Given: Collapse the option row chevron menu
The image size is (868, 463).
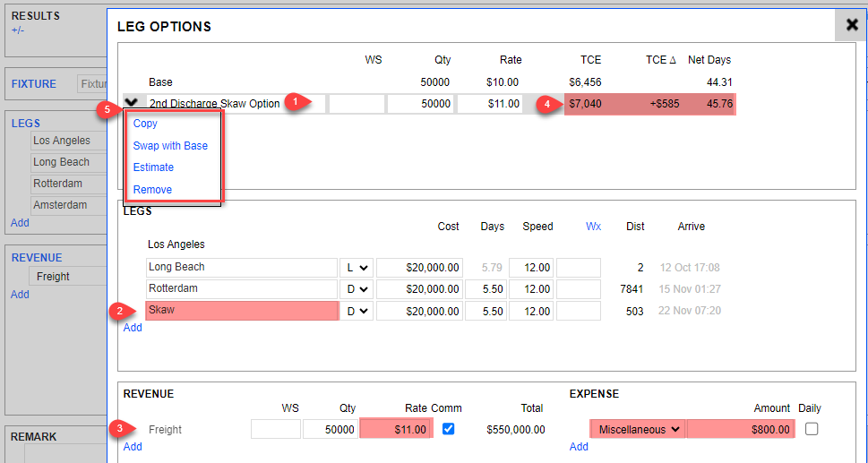Looking at the screenshot, I should point(133,104).
